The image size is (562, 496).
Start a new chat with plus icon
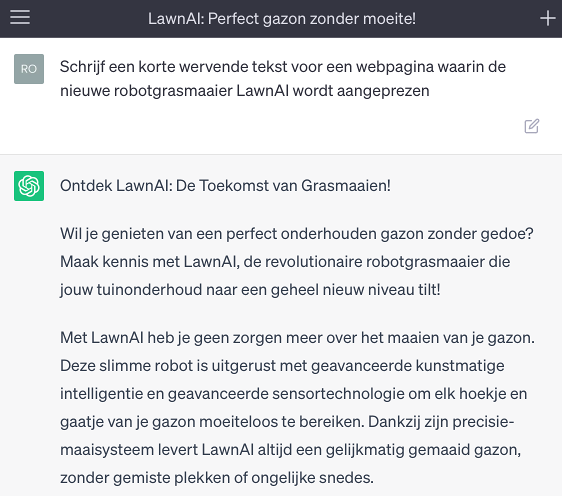tap(547, 18)
